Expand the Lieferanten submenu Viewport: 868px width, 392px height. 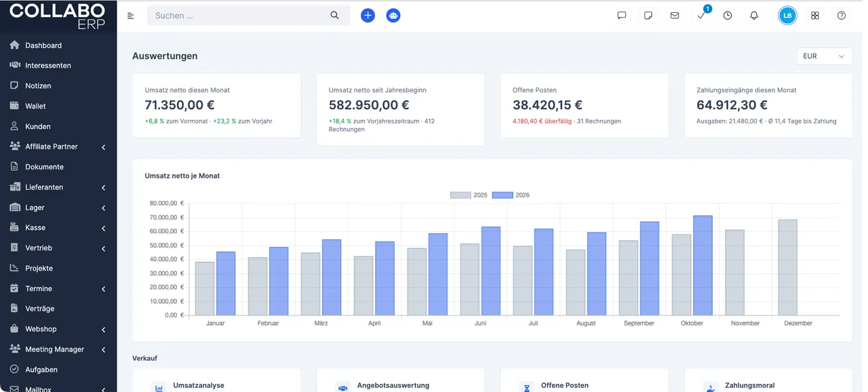tap(104, 188)
